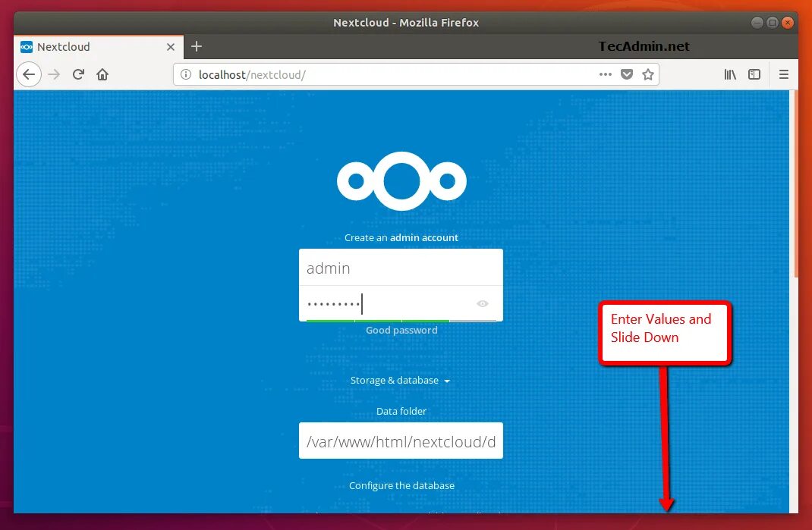The width and height of the screenshot is (812, 530).
Task: Bookmark this page with the star
Action: [648, 74]
